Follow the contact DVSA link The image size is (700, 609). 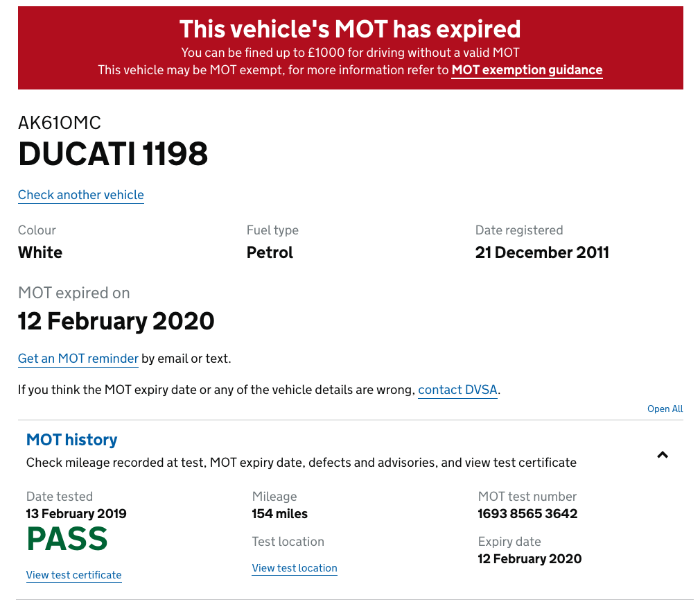[x=457, y=390]
